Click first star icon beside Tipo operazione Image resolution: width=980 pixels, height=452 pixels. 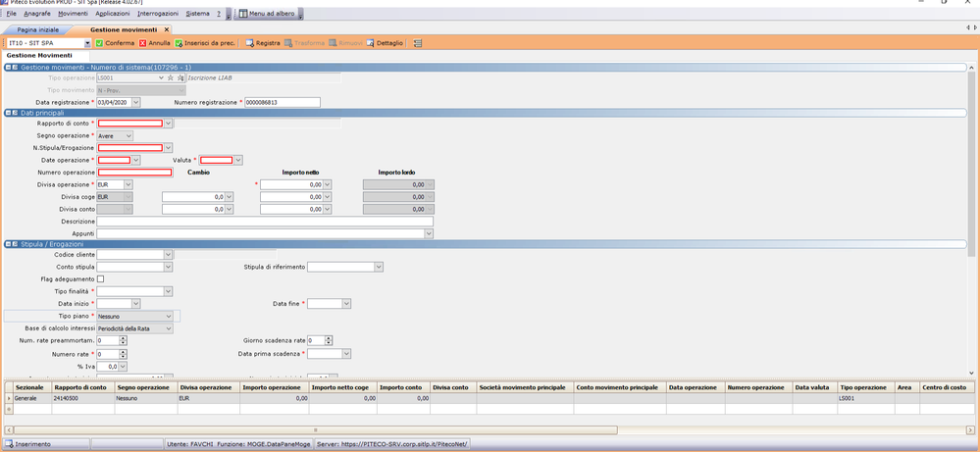[170, 78]
